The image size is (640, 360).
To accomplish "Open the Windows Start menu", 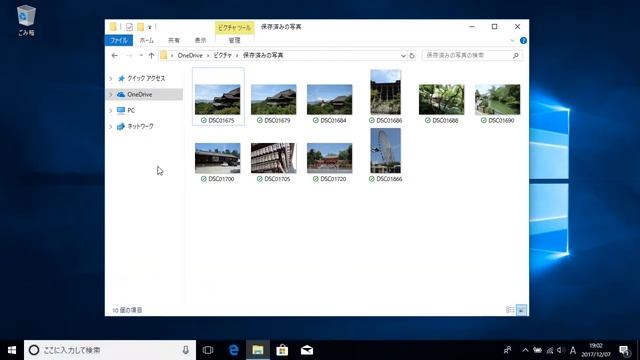I will point(12,350).
